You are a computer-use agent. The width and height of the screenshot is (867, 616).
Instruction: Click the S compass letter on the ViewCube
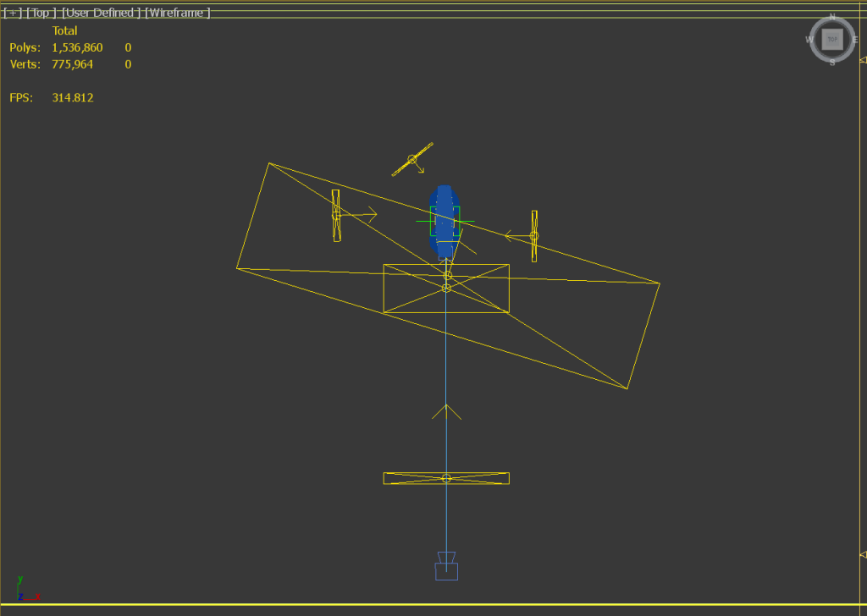[x=832, y=63]
